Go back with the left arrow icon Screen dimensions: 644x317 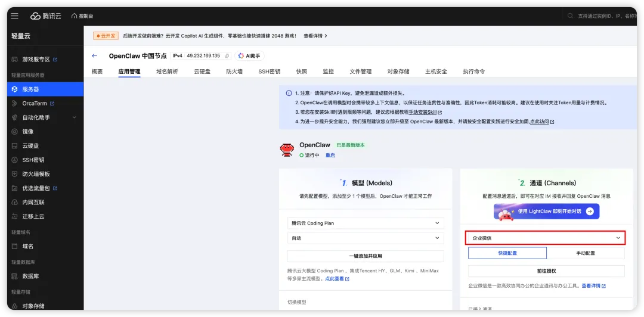click(x=95, y=56)
